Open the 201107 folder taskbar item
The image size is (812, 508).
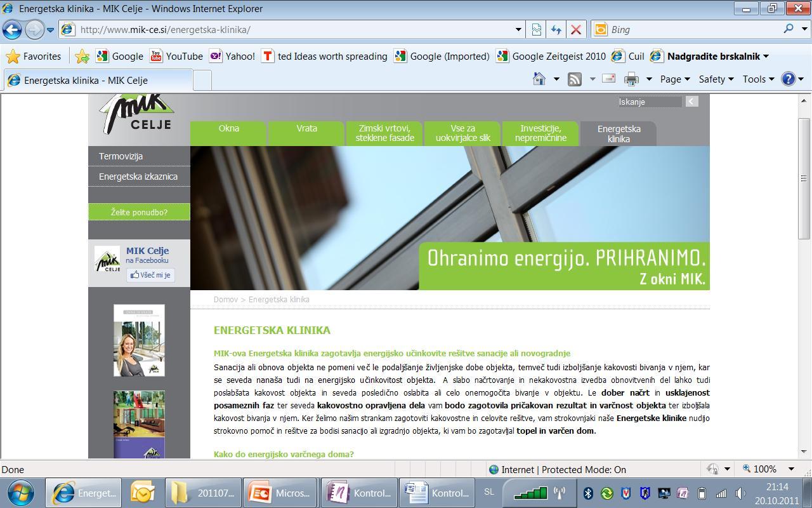click(x=202, y=493)
